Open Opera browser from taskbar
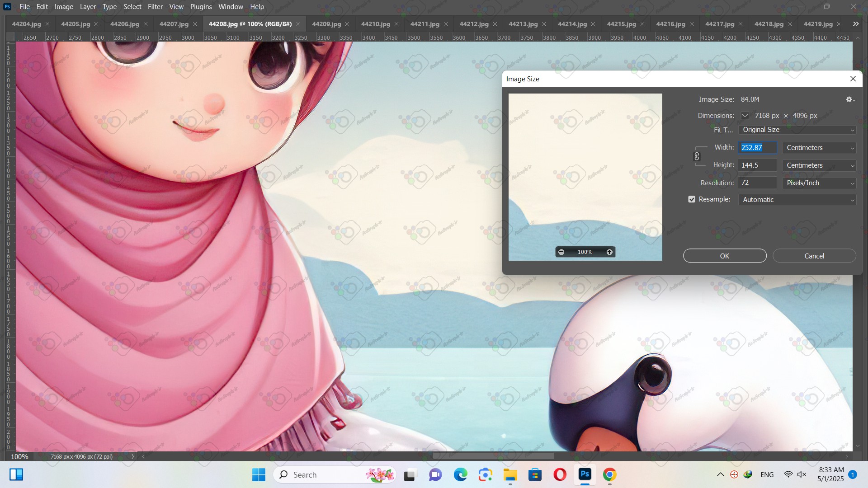The height and width of the screenshot is (488, 868). [x=560, y=475]
